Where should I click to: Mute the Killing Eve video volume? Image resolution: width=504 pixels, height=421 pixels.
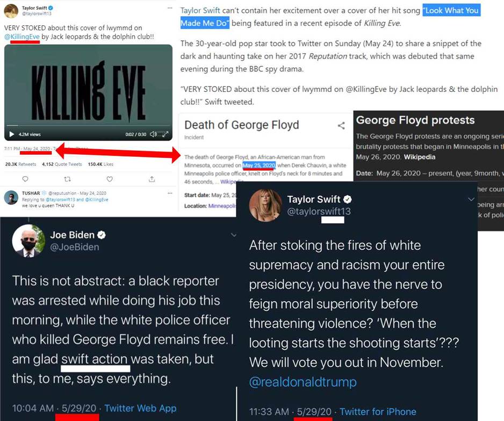[153, 134]
